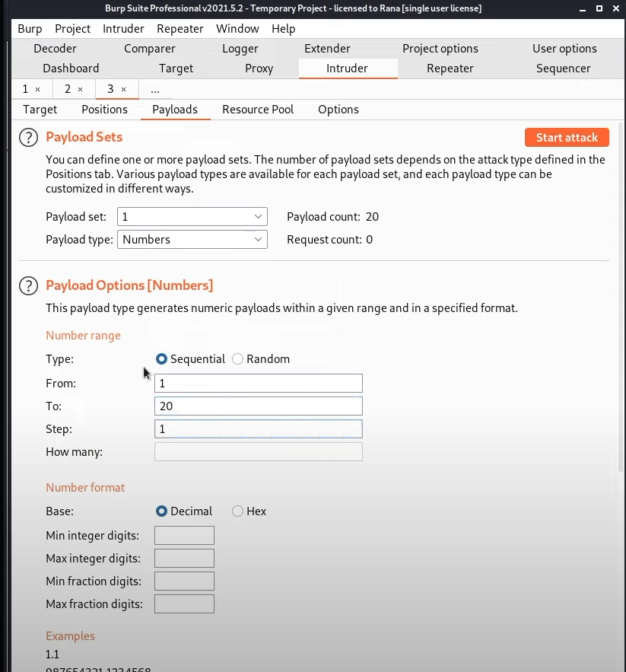Open the Intruder Target sub-tab
626x672 pixels.
(x=40, y=110)
